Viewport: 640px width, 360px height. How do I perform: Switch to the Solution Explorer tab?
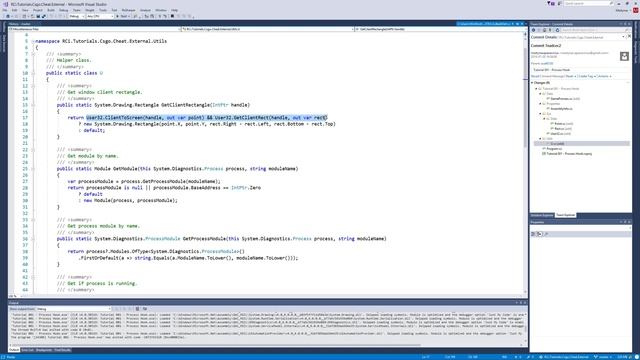pyautogui.click(x=542, y=215)
